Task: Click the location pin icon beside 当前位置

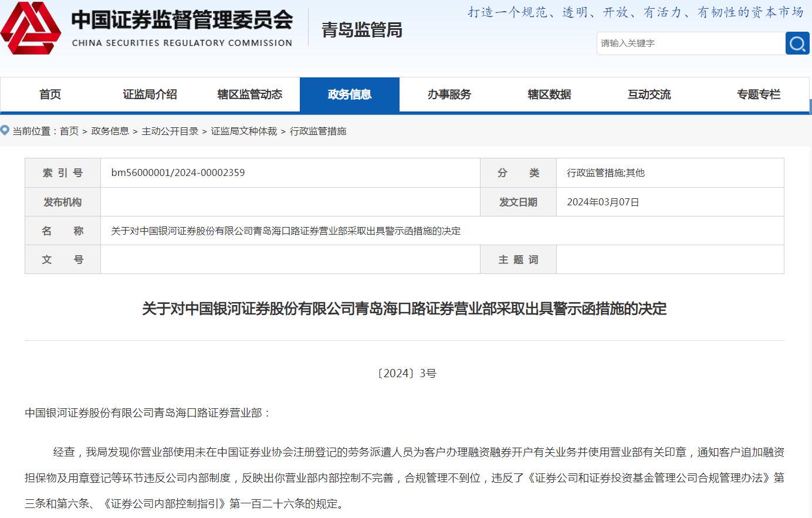Action: click(5, 130)
